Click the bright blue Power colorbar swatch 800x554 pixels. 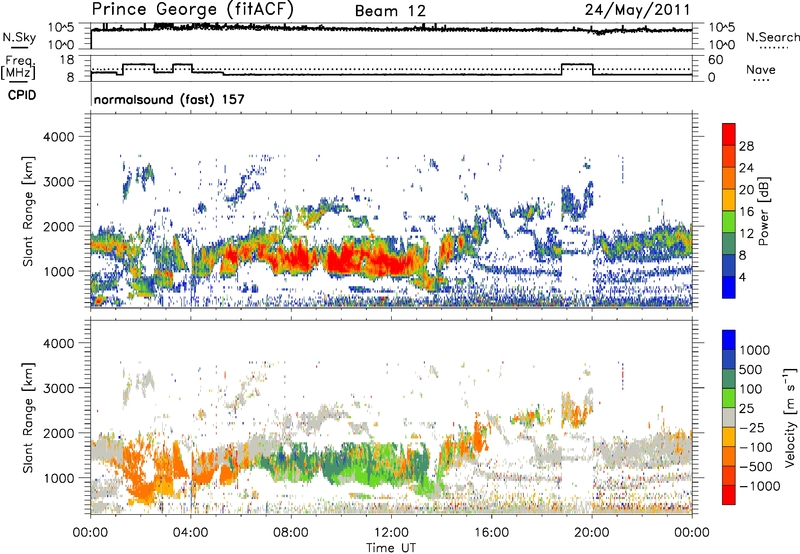(729, 288)
